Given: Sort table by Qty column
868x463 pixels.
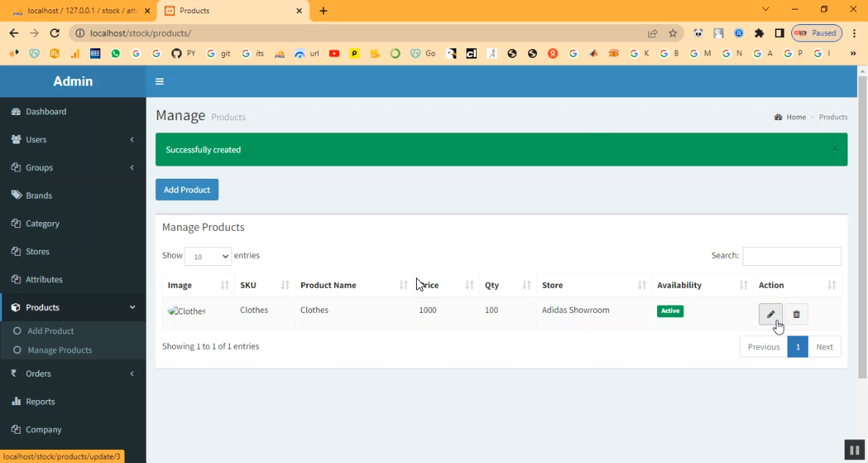Looking at the screenshot, I should [x=507, y=285].
